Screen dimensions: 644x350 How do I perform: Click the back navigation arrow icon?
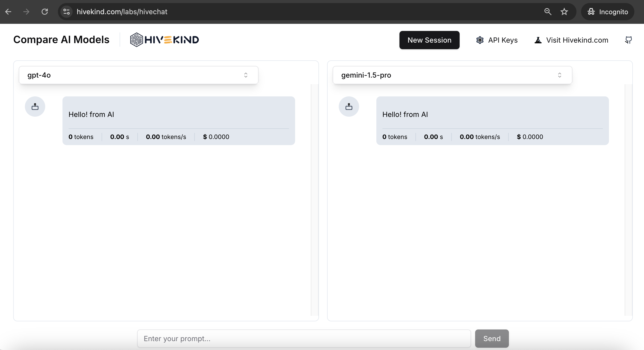(9, 12)
